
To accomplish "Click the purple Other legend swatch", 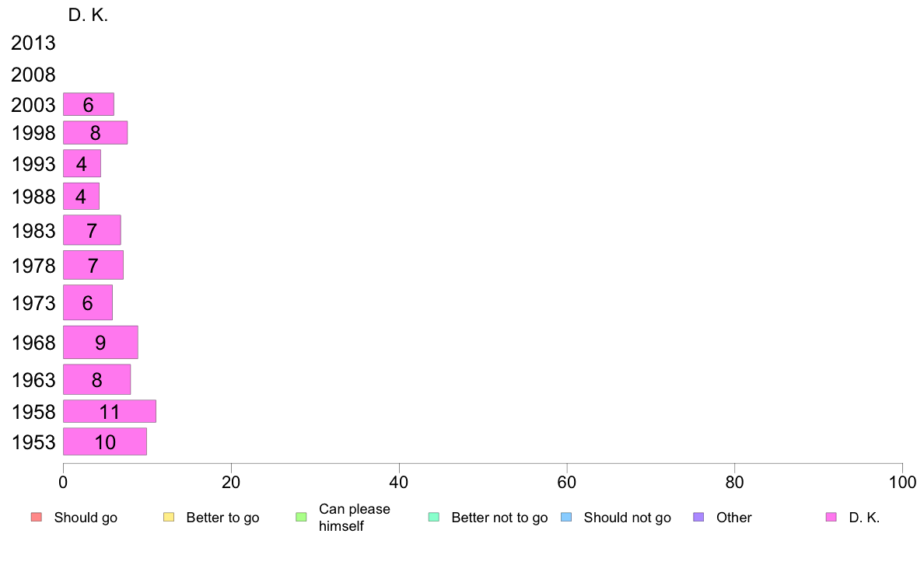I will pyautogui.click(x=699, y=518).
